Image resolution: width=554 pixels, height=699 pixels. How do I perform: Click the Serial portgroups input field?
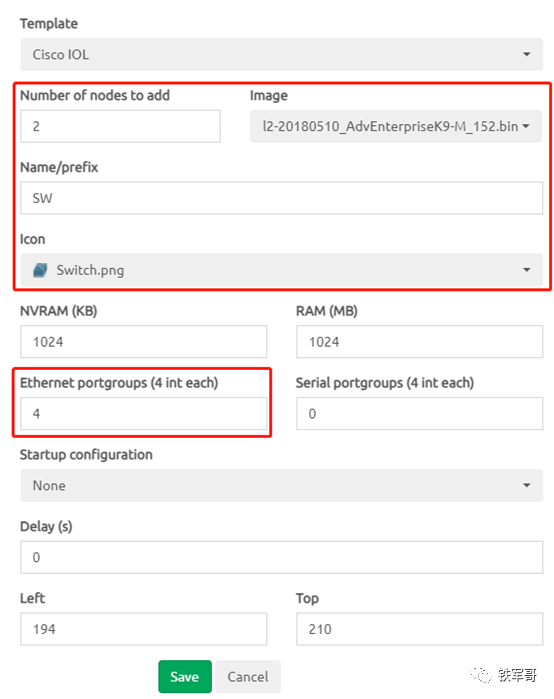pyautogui.click(x=419, y=414)
